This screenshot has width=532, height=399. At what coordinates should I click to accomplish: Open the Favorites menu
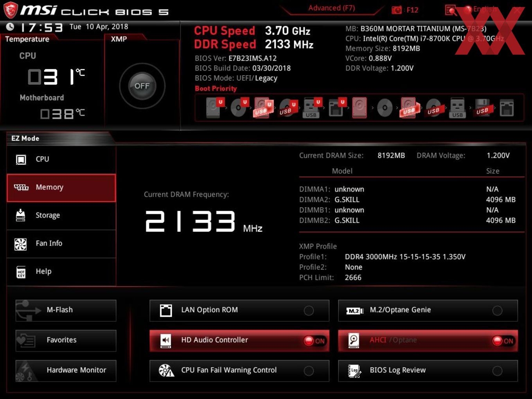point(66,340)
